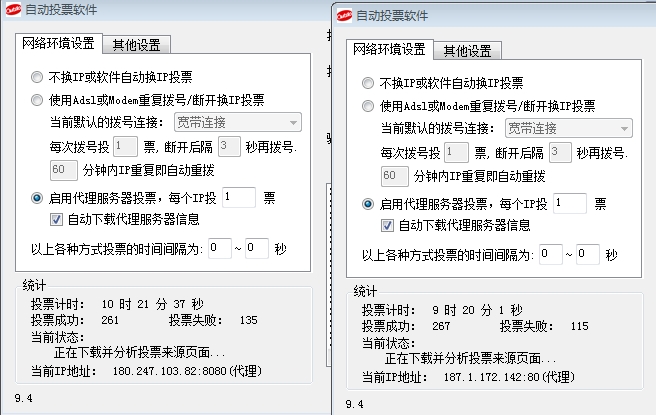Toggle 自动下载代理服务器信息 checkbox in right window
656x415 pixels.
tap(387, 225)
